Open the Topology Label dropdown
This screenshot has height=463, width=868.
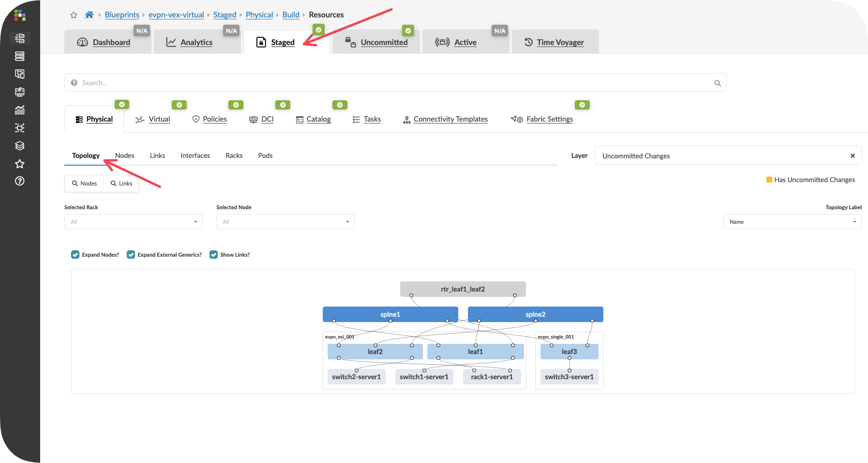[x=792, y=222]
